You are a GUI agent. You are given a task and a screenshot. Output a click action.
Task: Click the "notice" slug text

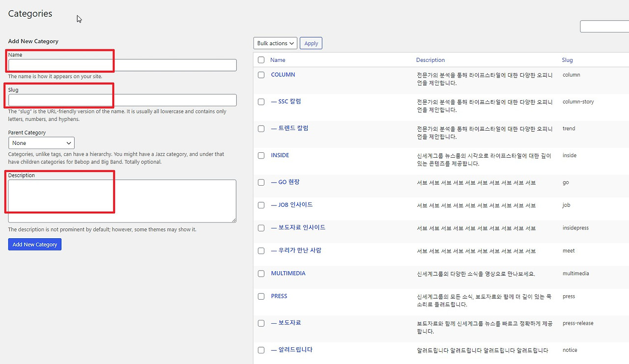[x=570, y=350]
